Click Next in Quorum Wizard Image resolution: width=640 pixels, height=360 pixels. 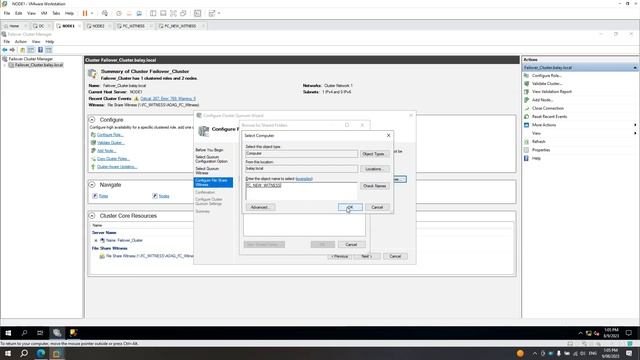click(367, 256)
